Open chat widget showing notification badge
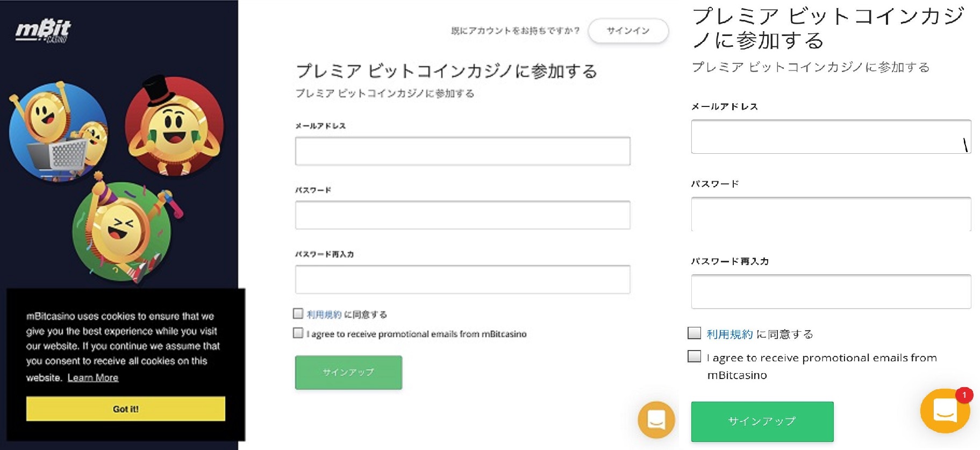The height and width of the screenshot is (450, 980). [945, 411]
